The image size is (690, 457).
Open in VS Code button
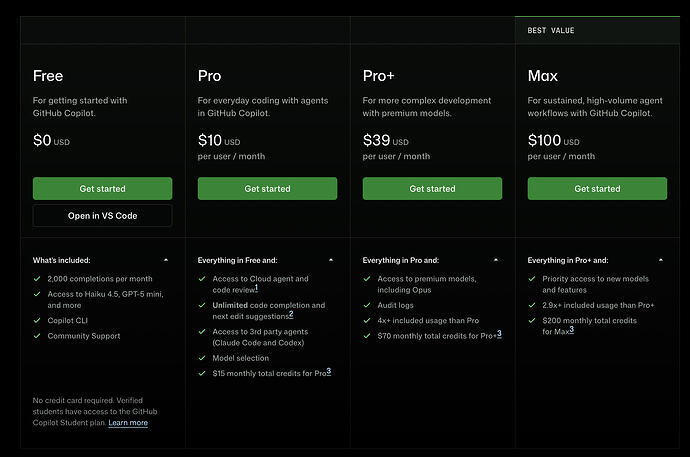tap(102, 216)
